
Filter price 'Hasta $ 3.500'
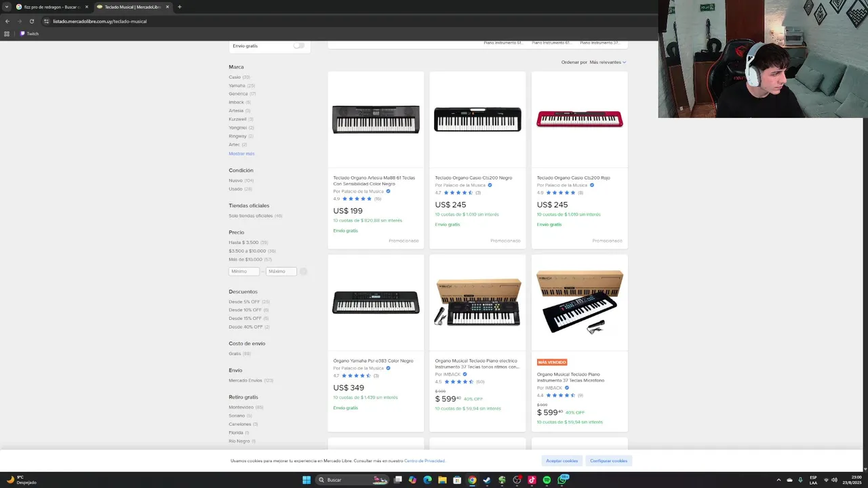(248, 242)
